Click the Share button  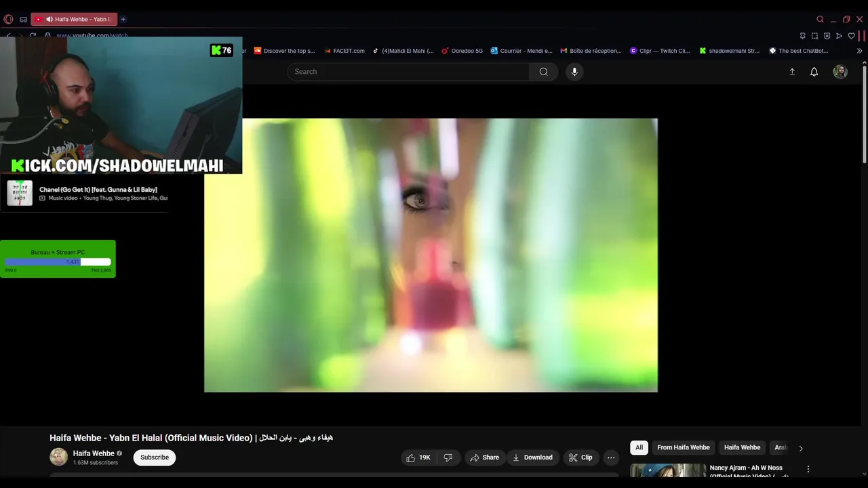484,457
